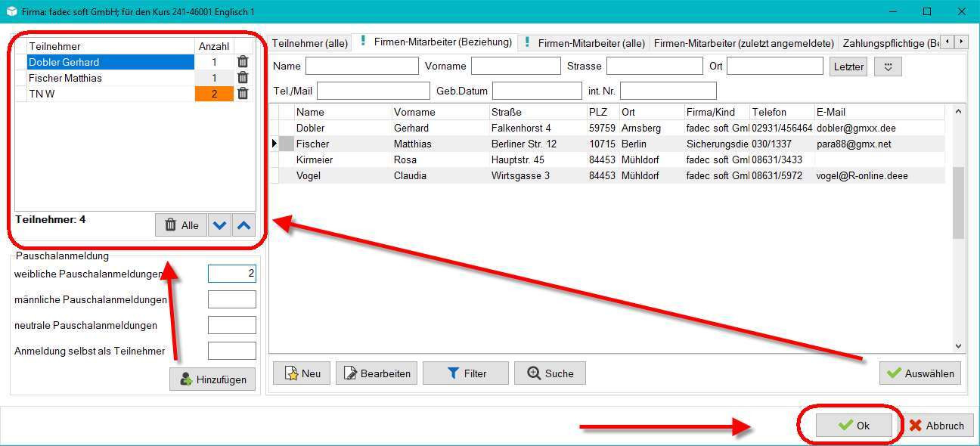The height and width of the screenshot is (446, 980).
Task: Click into the Vorname search field
Action: pos(516,66)
